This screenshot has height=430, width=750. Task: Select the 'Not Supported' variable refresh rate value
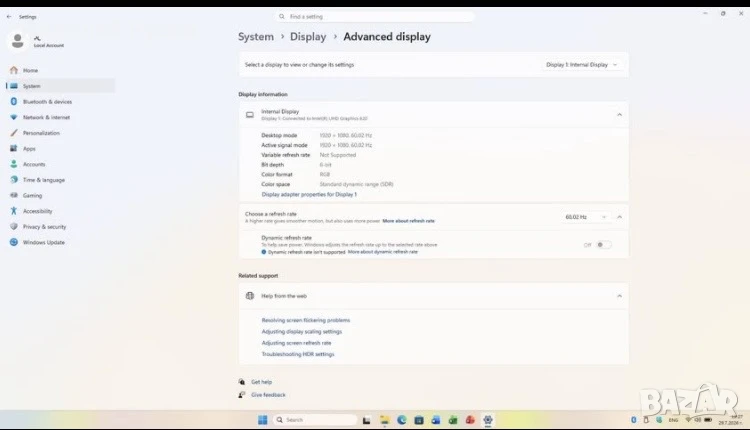coord(338,155)
